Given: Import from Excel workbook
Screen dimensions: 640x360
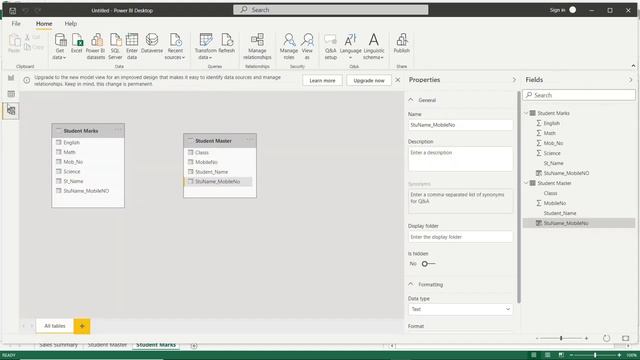Looking at the screenshot, I should point(77,43).
